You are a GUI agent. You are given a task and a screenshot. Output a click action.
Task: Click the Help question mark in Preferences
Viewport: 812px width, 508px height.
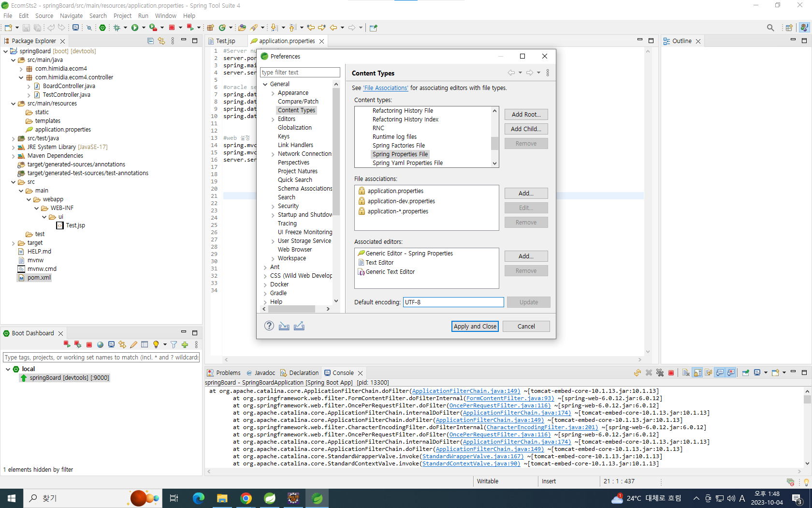coord(269,326)
